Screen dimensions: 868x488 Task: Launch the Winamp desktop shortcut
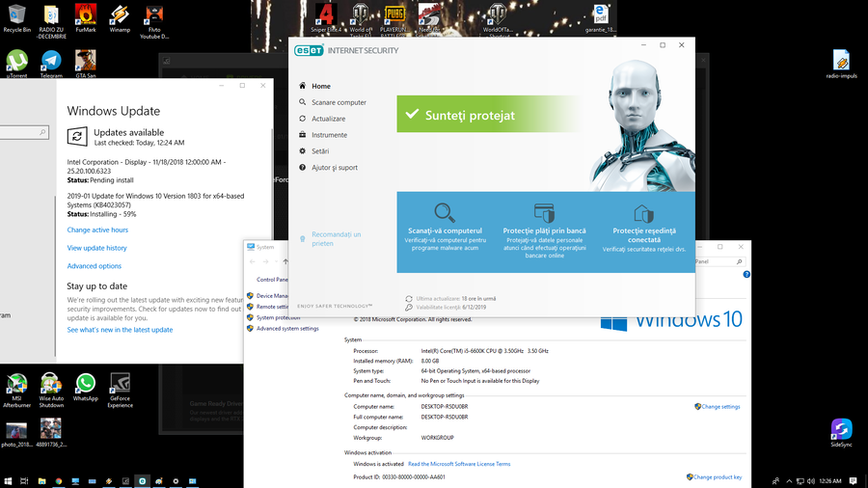pyautogui.click(x=120, y=16)
